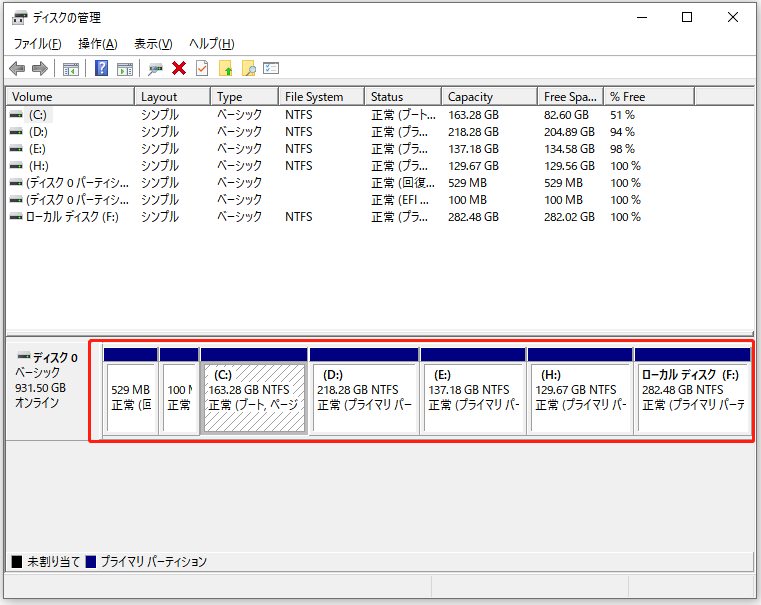Image resolution: width=761 pixels, height=605 pixels.
Task: Sort by the Status column header
Action: tap(403, 97)
